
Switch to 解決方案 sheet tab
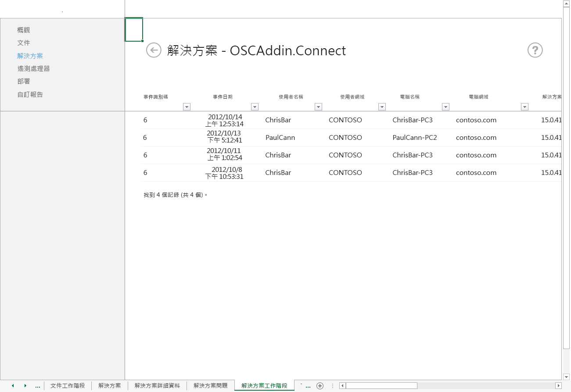[110, 386]
